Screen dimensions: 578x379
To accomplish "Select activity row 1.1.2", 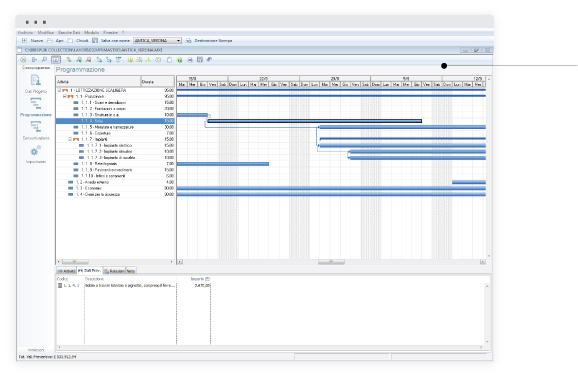I will (x=115, y=109).
